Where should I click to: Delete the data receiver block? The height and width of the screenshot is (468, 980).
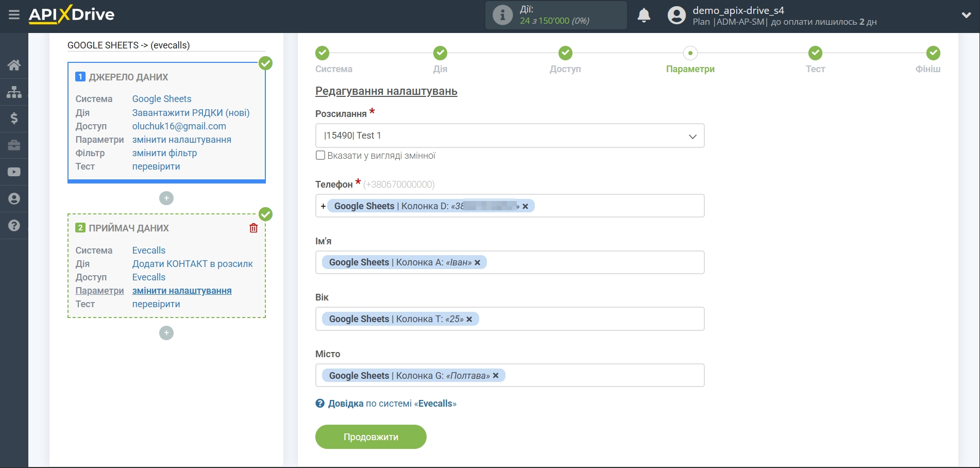(254, 228)
